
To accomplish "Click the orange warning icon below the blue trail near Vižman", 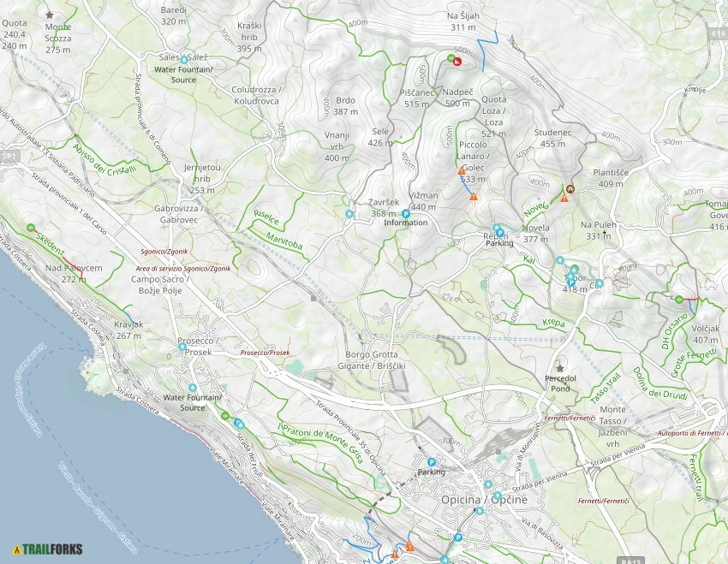I will pyautogui.click(x=473, y=197).
